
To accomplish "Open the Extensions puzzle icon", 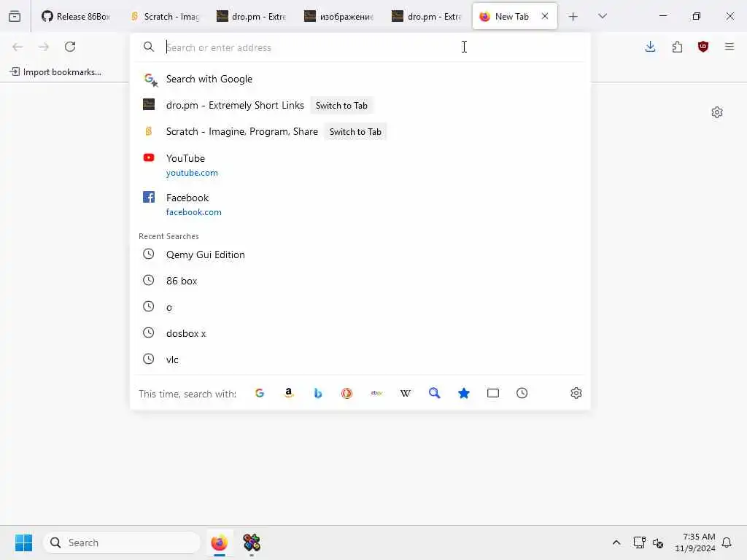I will click(x=677, y=47).
